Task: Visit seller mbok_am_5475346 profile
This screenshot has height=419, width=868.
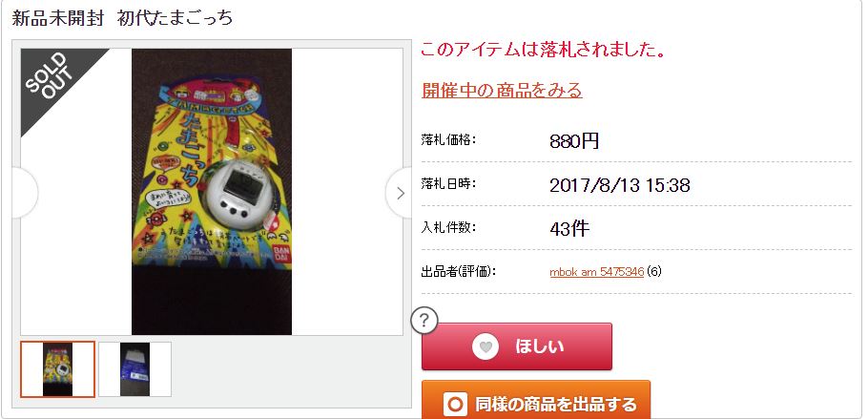Action: pyautogui.click(x=596, y=272)
